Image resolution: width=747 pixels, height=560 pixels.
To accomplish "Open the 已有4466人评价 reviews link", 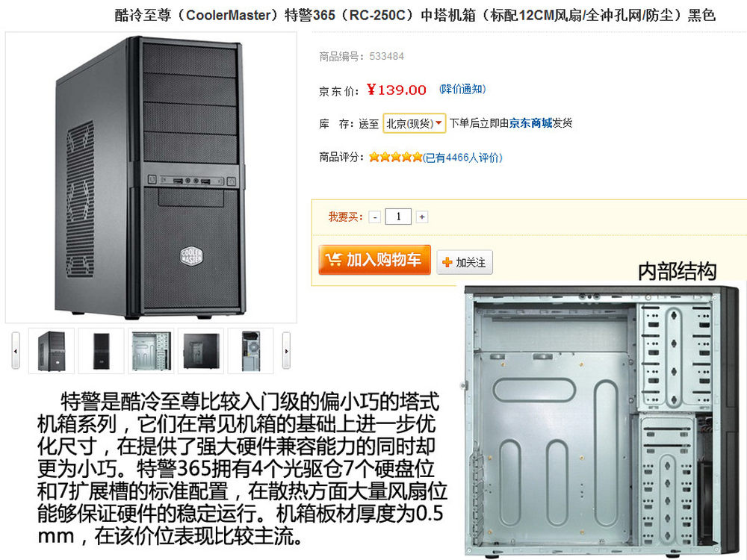I will [462, 158].
